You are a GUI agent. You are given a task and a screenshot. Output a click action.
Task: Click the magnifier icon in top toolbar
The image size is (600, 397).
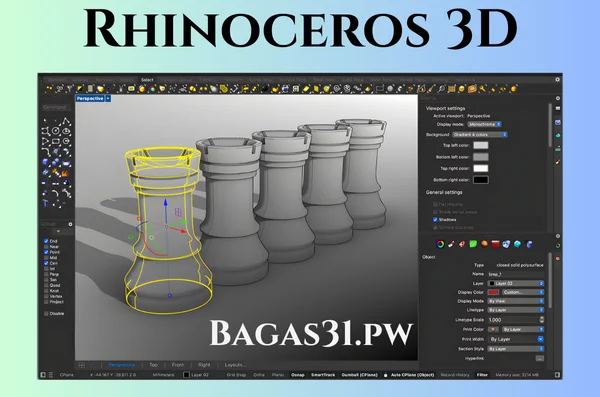pyautogui.click(x=441, y=89)
